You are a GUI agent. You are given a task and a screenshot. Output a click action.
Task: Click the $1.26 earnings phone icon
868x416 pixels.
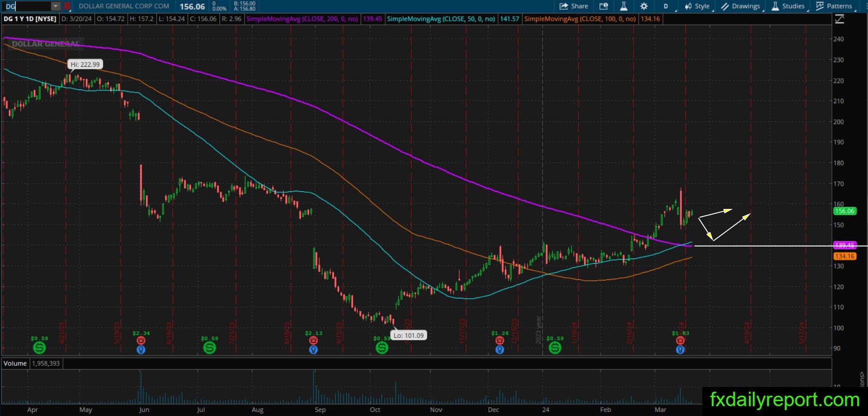tap(500, 340)
